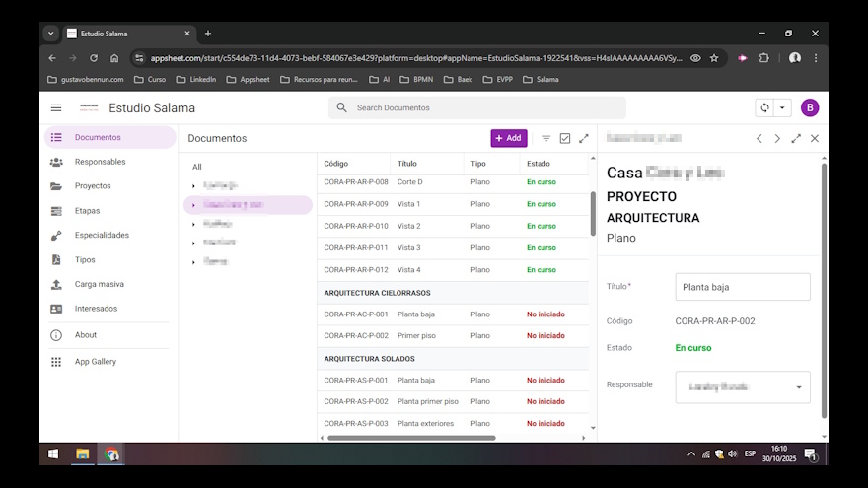The height and width of the screenshot is (488, 868).
Task: Go to previous record in detail panel
Action: coord(759,139)
